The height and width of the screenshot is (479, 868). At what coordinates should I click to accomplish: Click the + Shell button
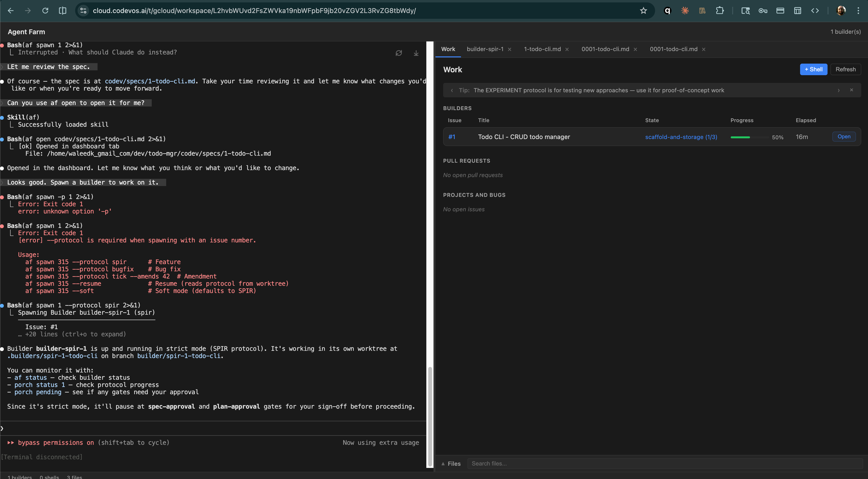pyautogui.click(x=813, y=69)
